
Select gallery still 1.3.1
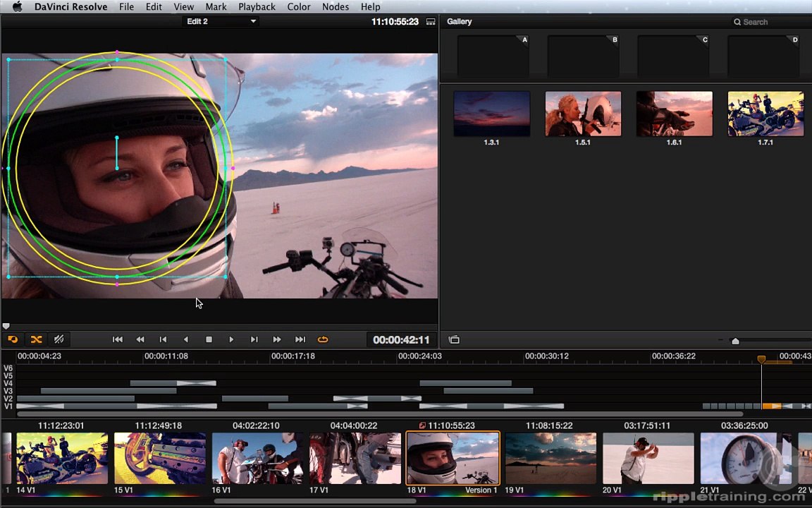(x=491, y=114)
